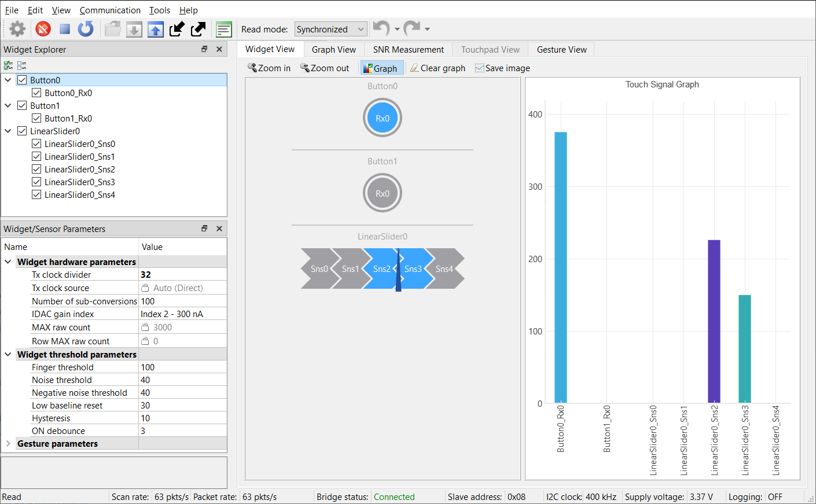Click the disconnect from device icon
Image resolution: width=816 pixels, height=504 pixels.
[x=43, y=29]
